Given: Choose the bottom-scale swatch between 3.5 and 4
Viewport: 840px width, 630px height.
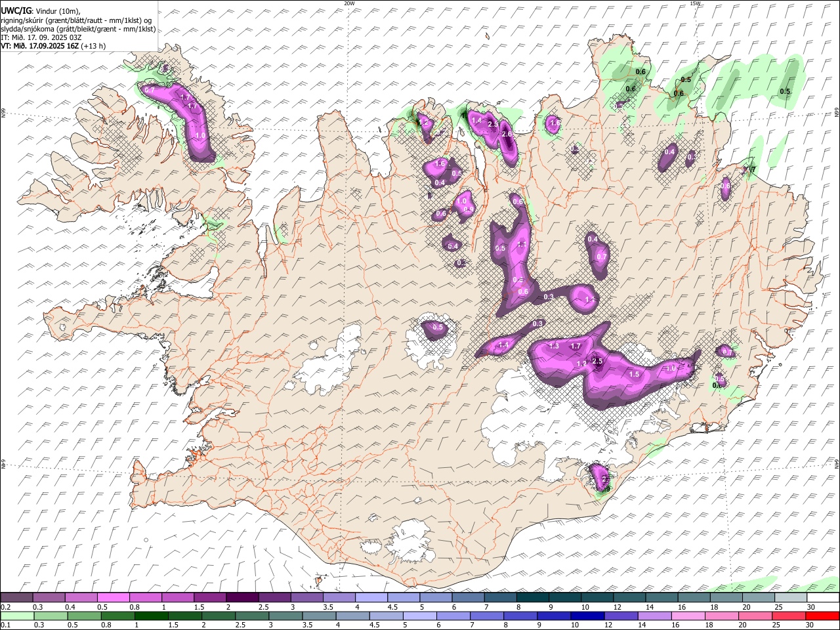Looking at the screenshot, I should point(318,616).
